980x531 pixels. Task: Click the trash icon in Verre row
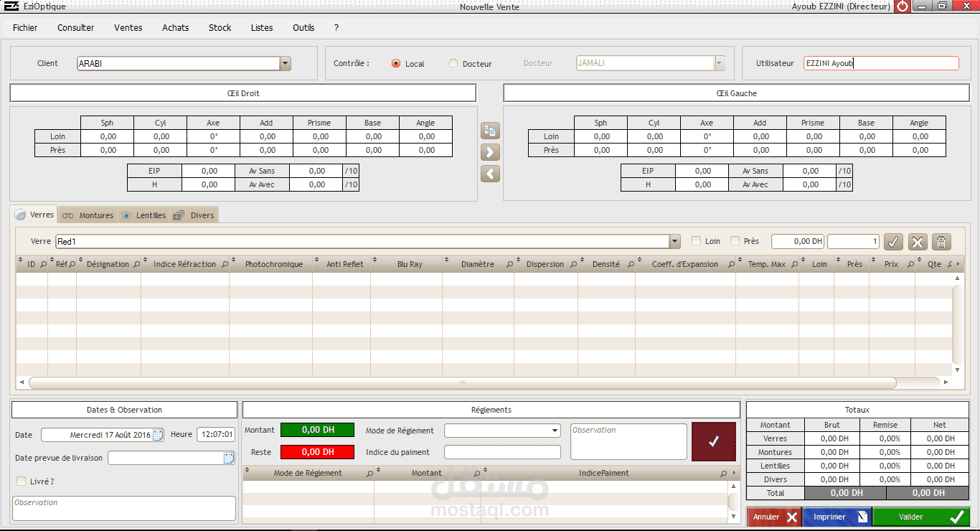tap(942, 242)
